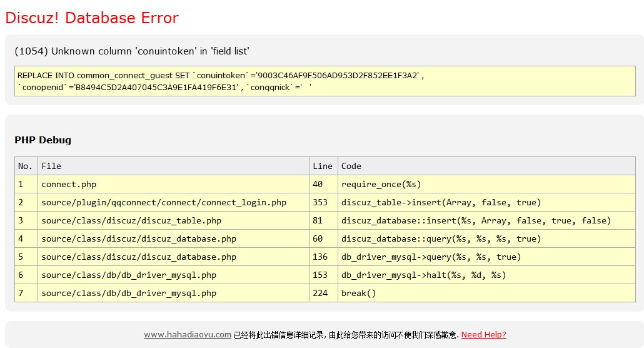Select the db_driver_mysql->halt code cell
Viewport: 644px width, 348px height.
tap(486, 275)
